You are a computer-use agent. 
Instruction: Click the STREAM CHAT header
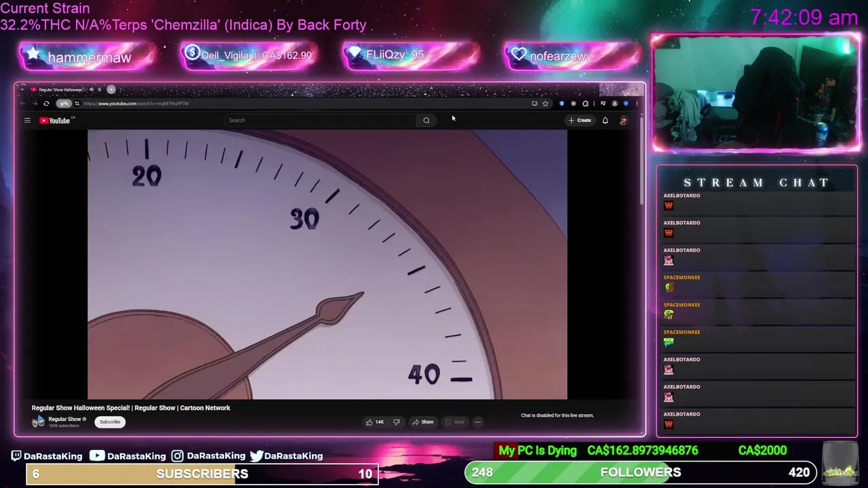[756, 182]
